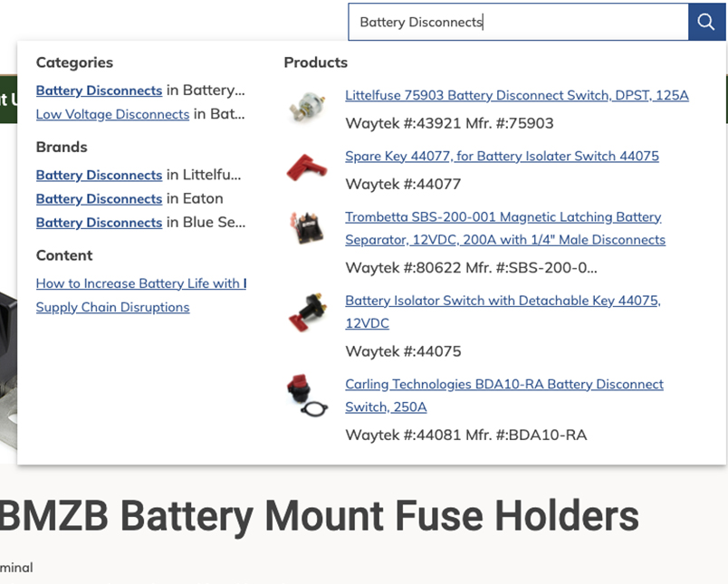Click the Trombetta battery separator thumbnail
This screenshot has width=728, height=584.
(x=307, y=227)
